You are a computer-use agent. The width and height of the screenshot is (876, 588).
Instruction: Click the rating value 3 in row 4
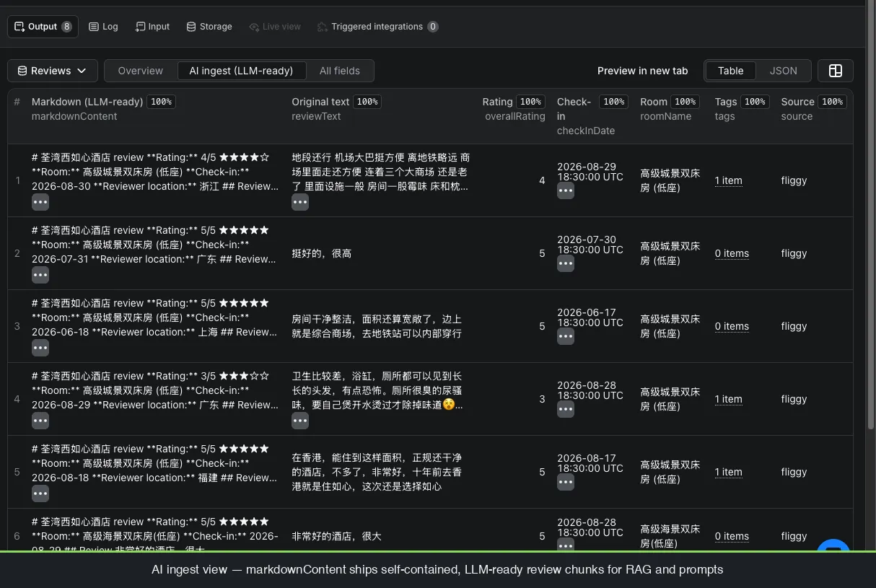coord(542,399)
